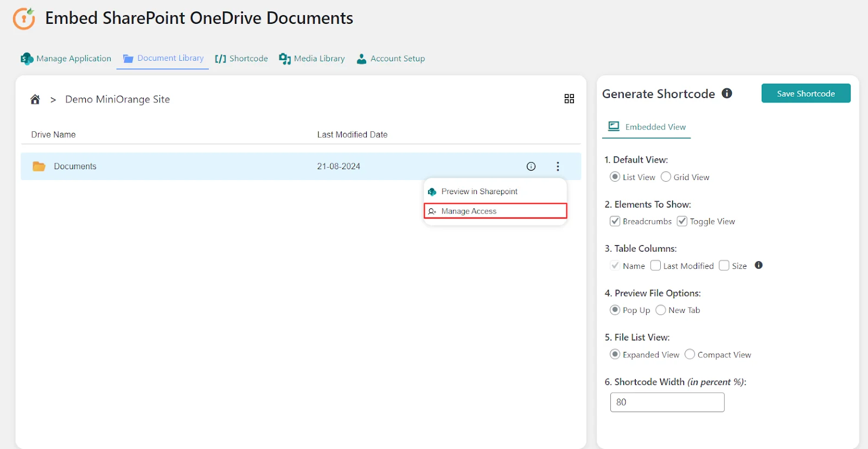Viewport: 868px width, 449px height.
Task: Click the 21-08-2024 date cell
Action: [339, 166]
